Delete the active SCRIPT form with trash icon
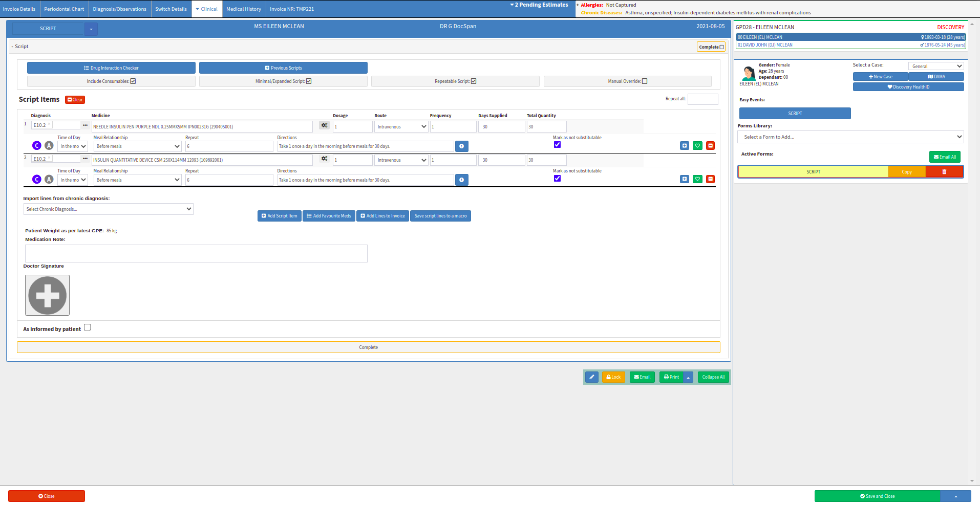 (x=944, y=172)
